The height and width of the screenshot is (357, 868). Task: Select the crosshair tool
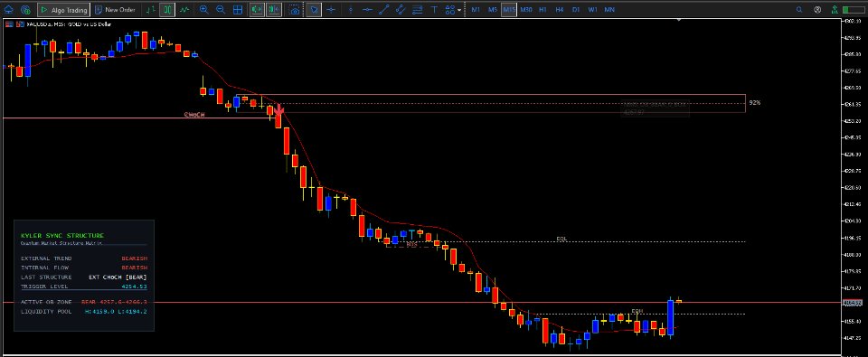(x=331, y=10)
